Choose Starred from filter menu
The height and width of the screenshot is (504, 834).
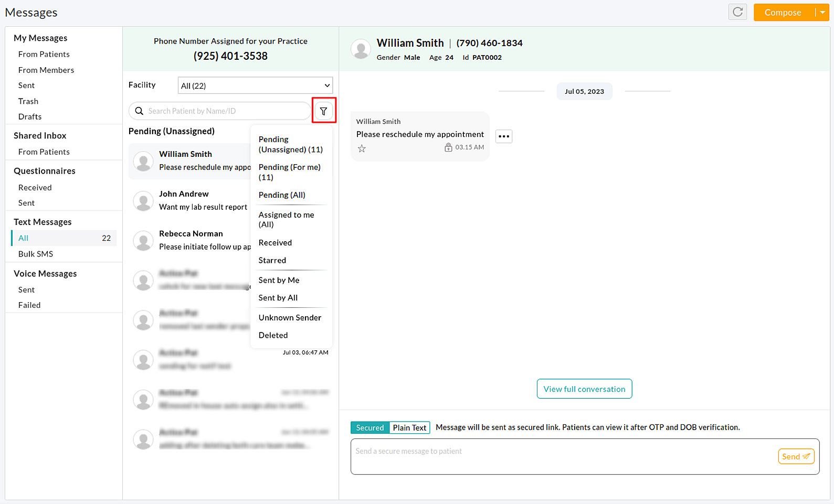272,260
